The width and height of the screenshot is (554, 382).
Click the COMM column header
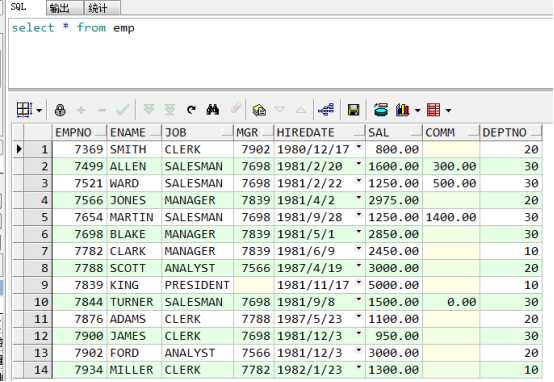click(451, 132)
